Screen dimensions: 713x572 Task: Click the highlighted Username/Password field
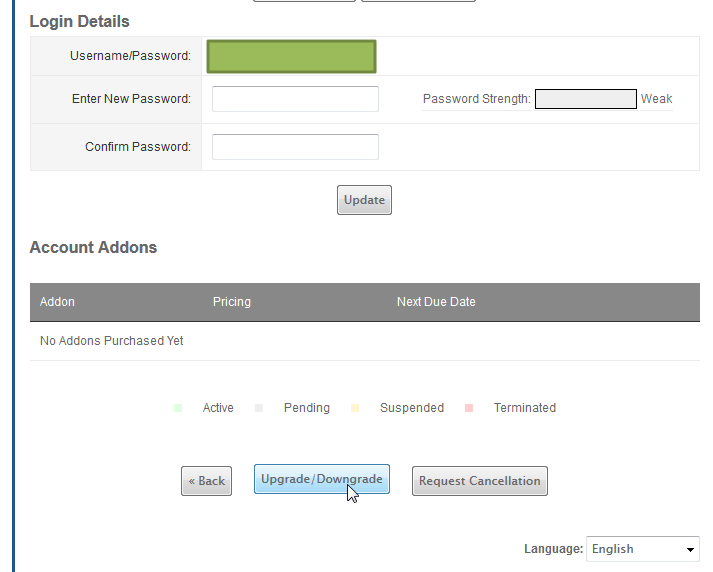(291, 57)
